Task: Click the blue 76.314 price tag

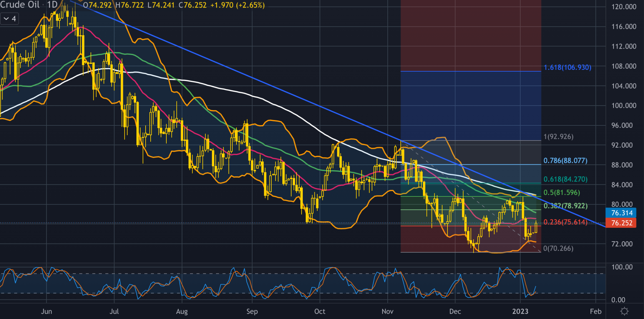Action: (621, 213)
